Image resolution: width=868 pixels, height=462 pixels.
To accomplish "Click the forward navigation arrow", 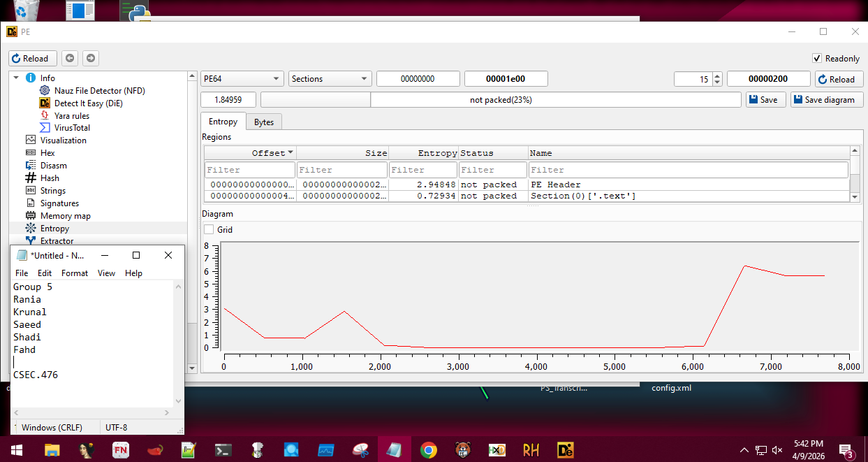I will [91, 59].
